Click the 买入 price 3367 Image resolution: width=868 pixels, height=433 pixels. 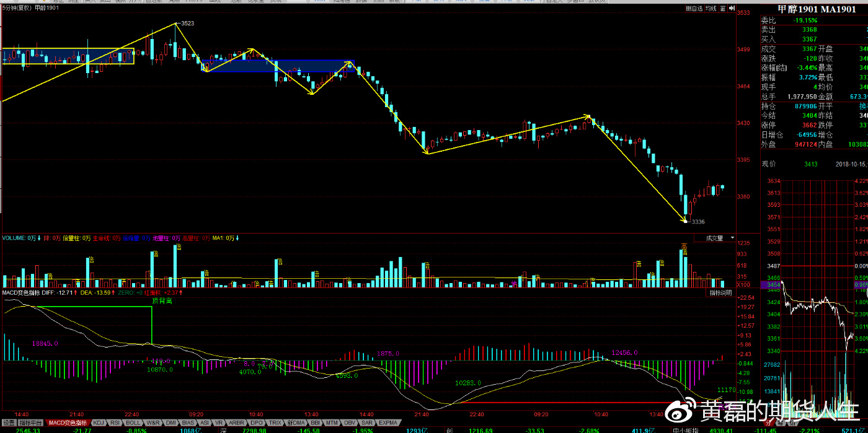tap(809, 40)
